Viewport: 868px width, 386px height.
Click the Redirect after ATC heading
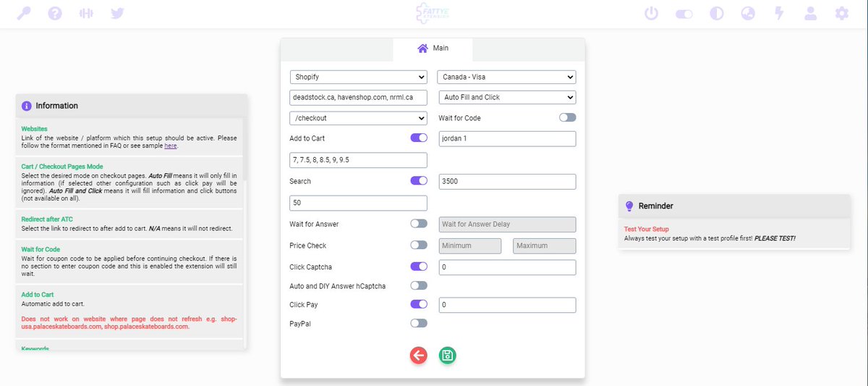pos(48,220)
